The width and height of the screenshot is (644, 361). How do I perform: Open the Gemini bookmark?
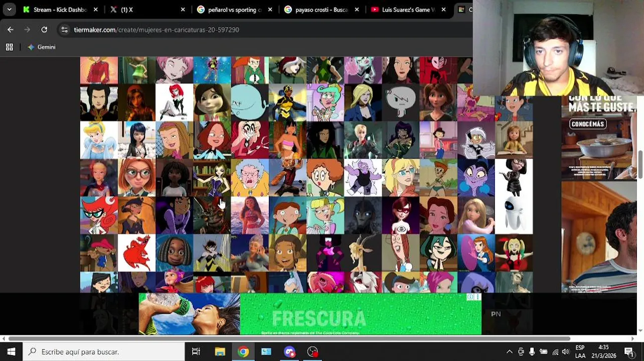pos(42,47)
